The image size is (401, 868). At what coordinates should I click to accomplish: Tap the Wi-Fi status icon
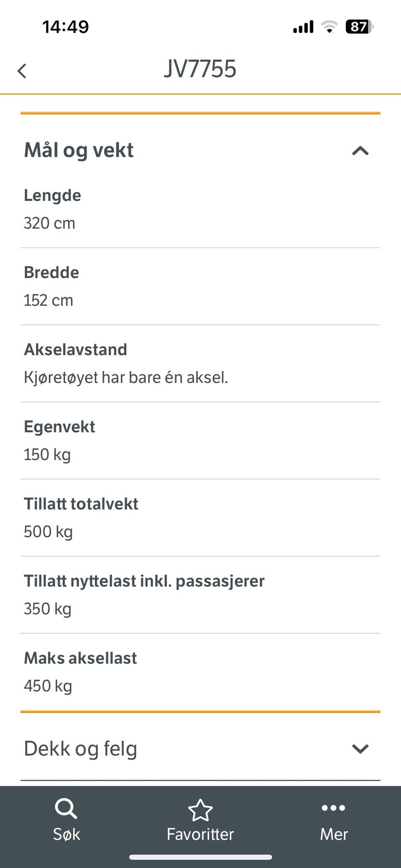[x=329, y=27]
